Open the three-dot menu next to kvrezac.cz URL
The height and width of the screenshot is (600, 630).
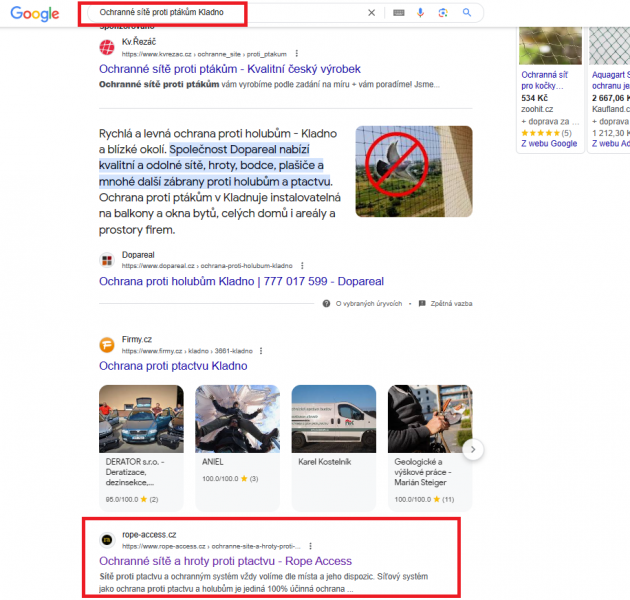coord(297,53)
